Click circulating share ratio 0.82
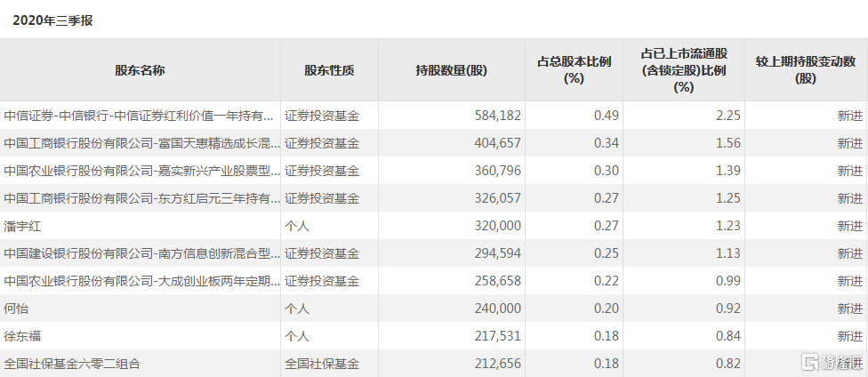The height and width of the screenshot is (377, 868). (x=728, y=364)
